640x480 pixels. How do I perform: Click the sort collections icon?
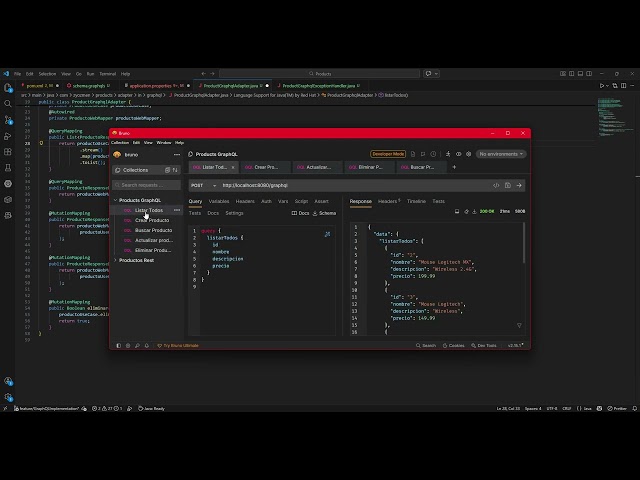pyautogui.click(x=175, y=170)
